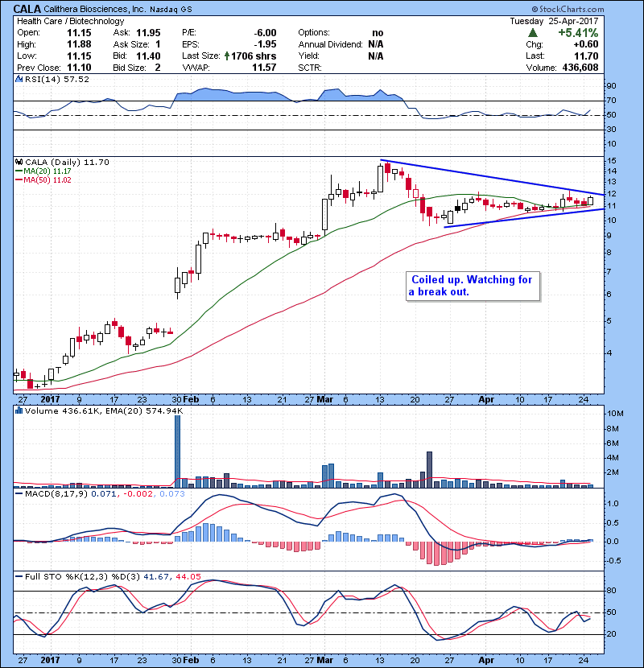
Task: Click the Calithera Biosciences, Inc. company name
Action: 95,9
